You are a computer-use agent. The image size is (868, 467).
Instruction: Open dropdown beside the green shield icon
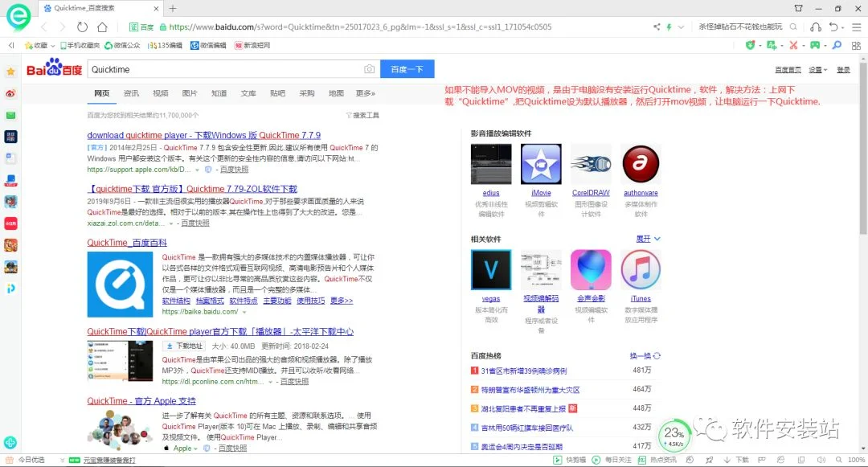pyautogui.click(x=760, y=46)
